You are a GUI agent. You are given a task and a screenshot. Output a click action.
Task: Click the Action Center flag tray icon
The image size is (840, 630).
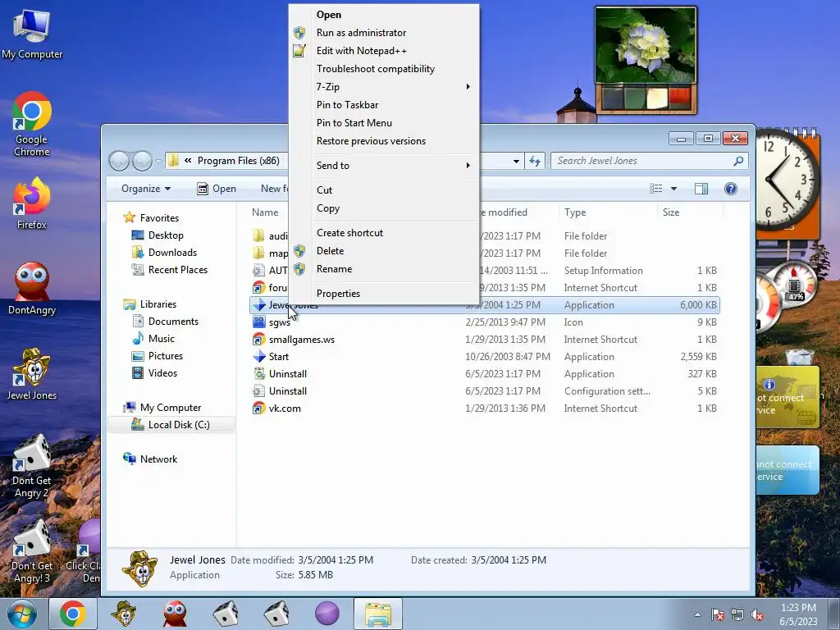pos(718,614)
